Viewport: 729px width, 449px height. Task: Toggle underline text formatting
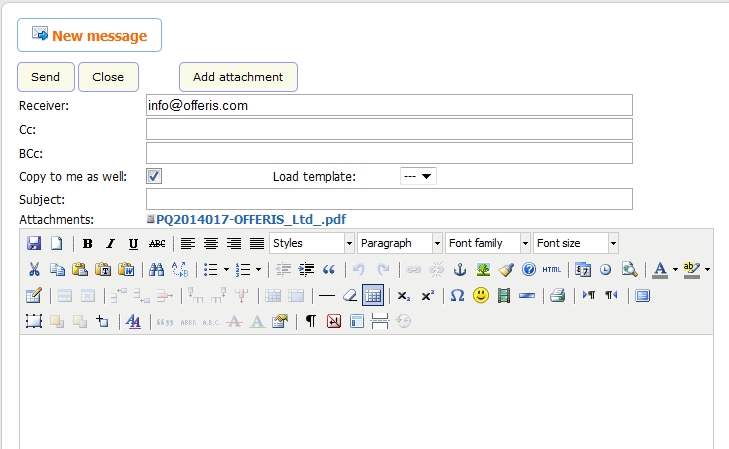tap(133, 243)
